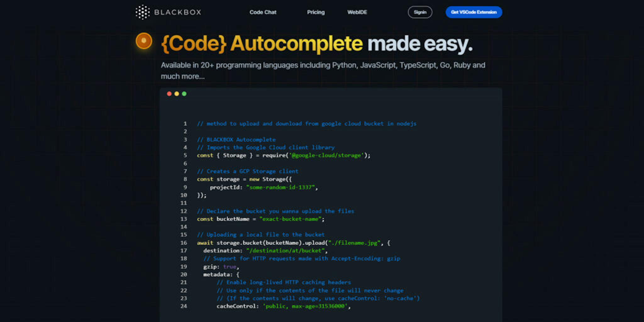Click the "some-random-id-1337" projectId string
644x322 pixels.
pos(281,187)
